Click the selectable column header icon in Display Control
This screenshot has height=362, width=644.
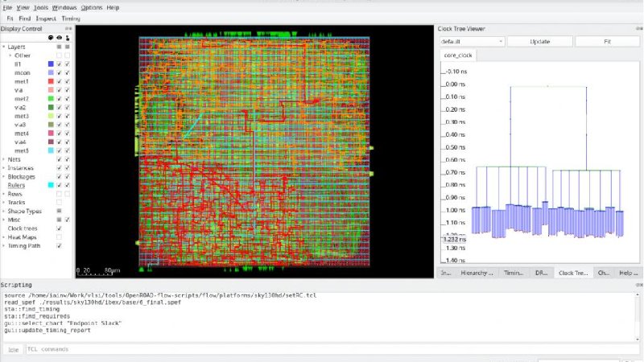tap(68, 38)
